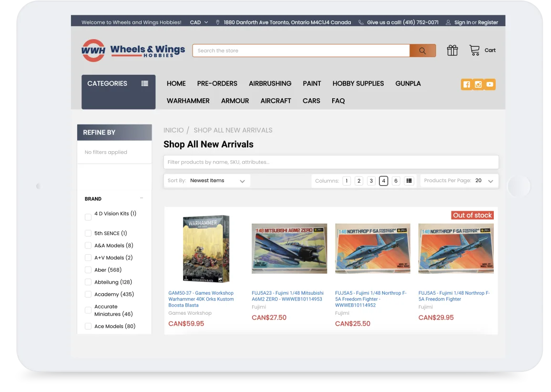Screen dimensions: 551x392
Task: Click the Cart text label
Action: (490, 50)
